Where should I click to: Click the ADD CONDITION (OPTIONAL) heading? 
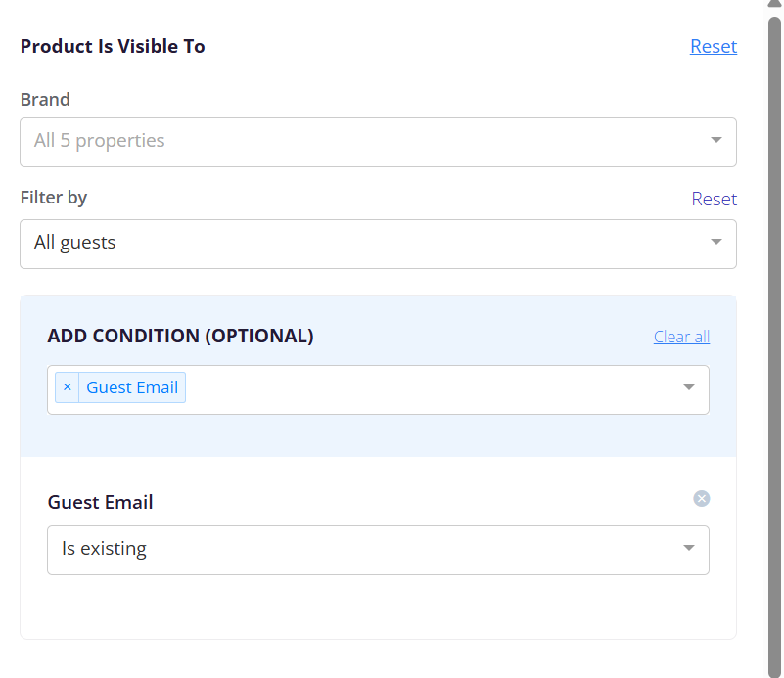click(x=180, y=336)
